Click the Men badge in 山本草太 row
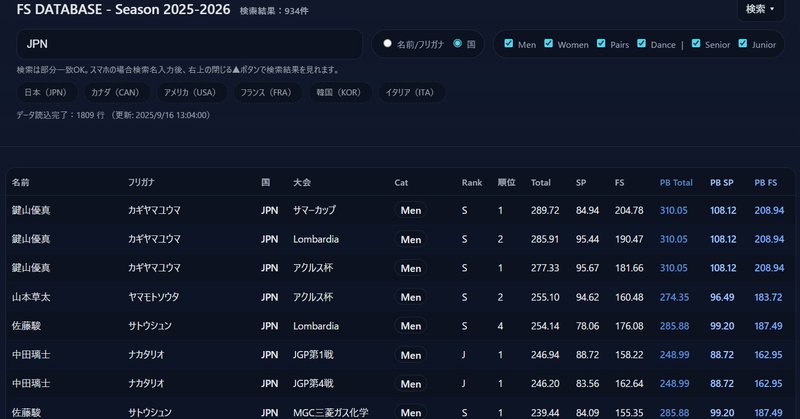 (411, 297)
